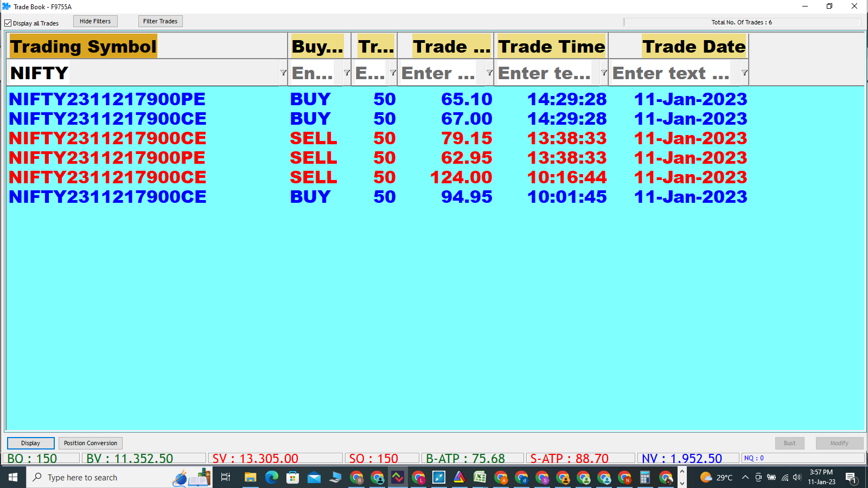Click the Trading Symbol filter field containing NIFTY
Screen dimensions: 868x488
(143, 73)
